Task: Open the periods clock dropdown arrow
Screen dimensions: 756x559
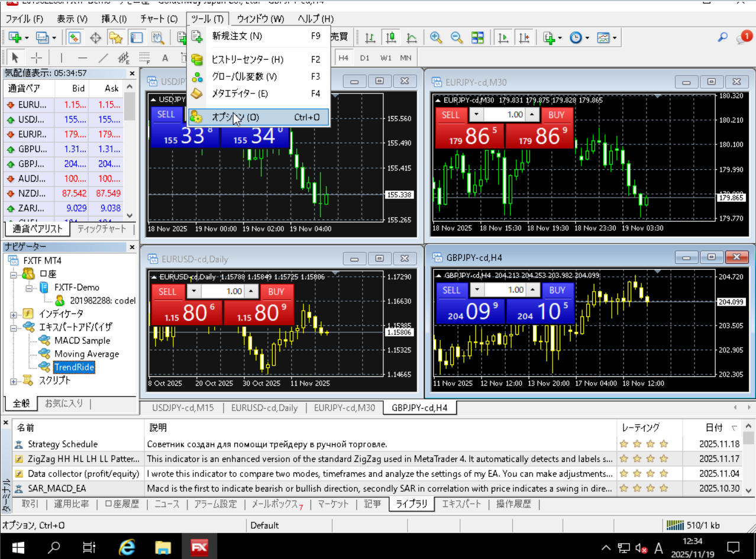Action: click(587, 38)
